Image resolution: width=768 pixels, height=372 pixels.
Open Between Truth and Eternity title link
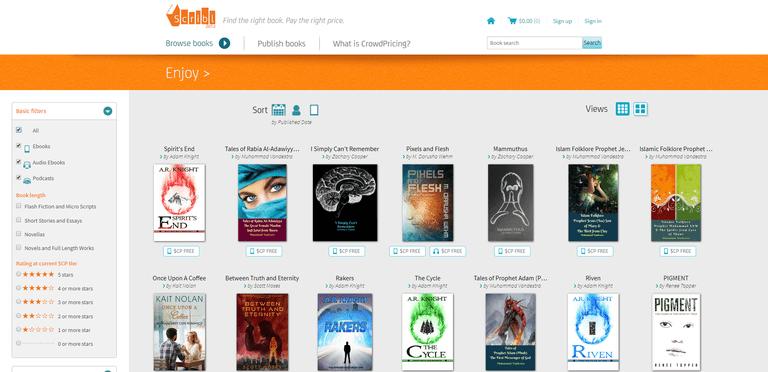click(262, 278)
